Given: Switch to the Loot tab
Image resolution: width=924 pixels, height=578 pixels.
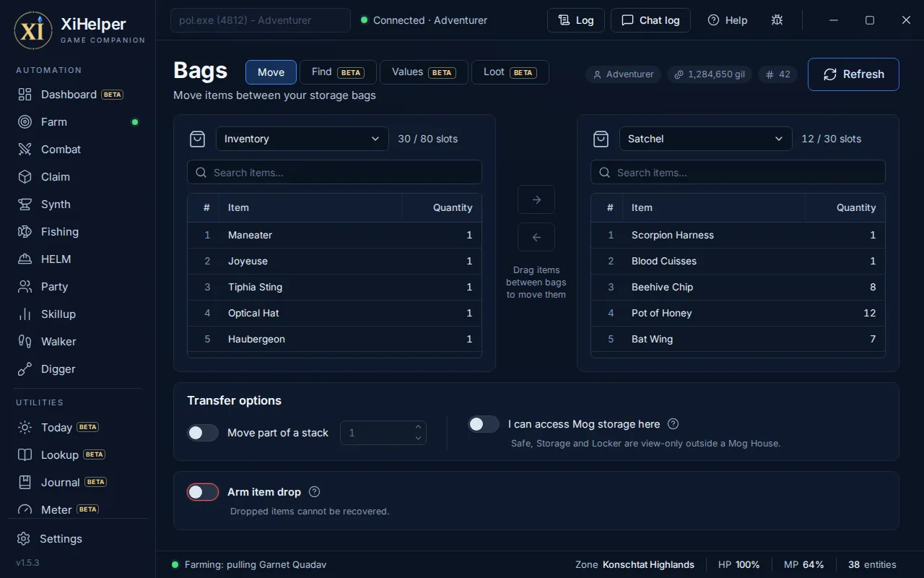Looking at the screenshot, I should tap(510, 72).
